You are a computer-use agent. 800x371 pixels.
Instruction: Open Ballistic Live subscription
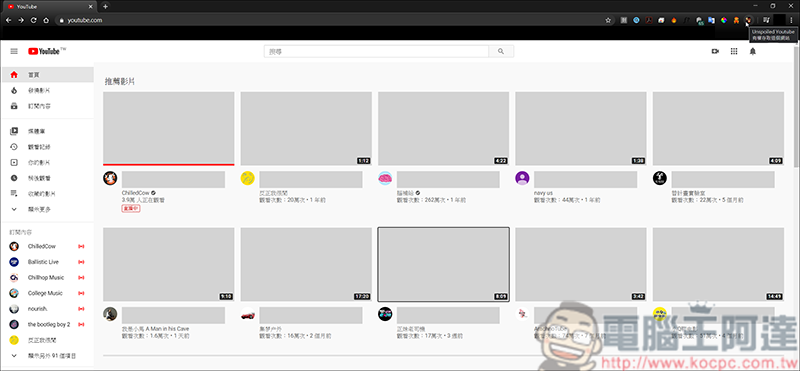pos(47,262)
